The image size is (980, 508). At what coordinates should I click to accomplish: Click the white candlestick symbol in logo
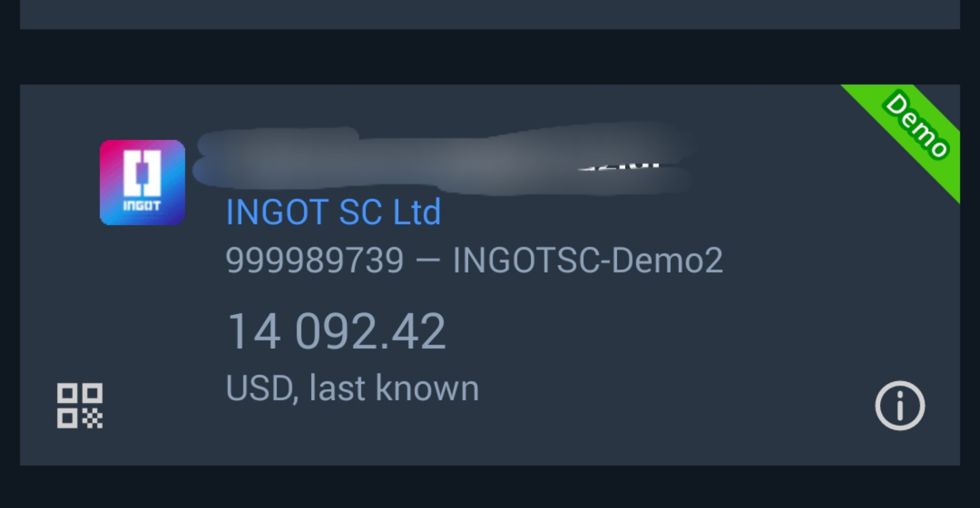(142, 173)
